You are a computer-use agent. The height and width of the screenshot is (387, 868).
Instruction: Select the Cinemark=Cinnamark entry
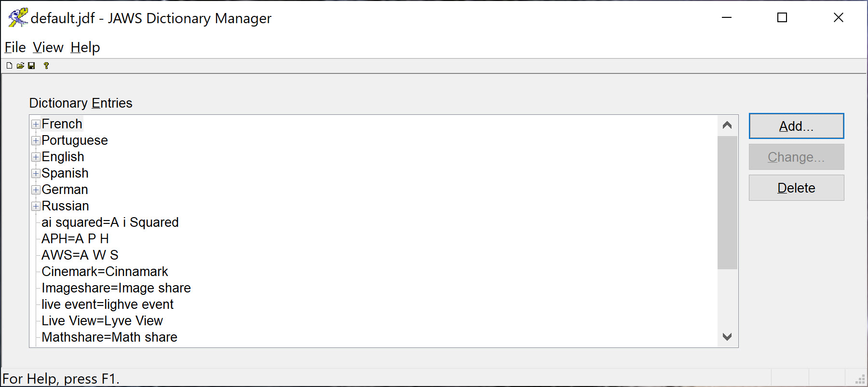point(105,271)
